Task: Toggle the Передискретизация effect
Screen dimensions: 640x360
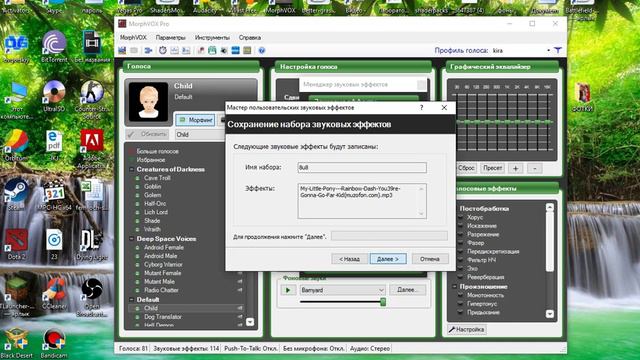Action: [460, 251]
